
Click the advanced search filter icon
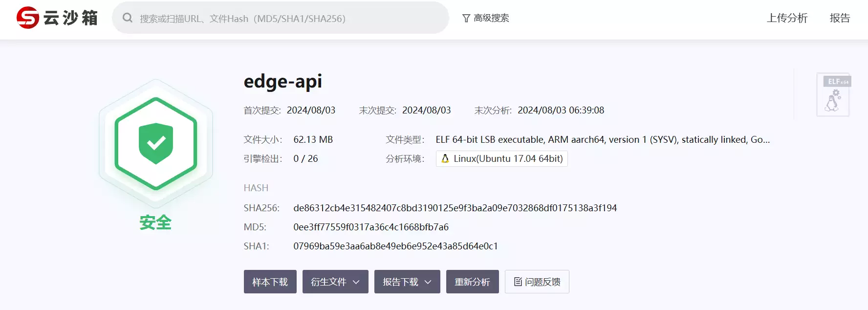pos(466,19)
